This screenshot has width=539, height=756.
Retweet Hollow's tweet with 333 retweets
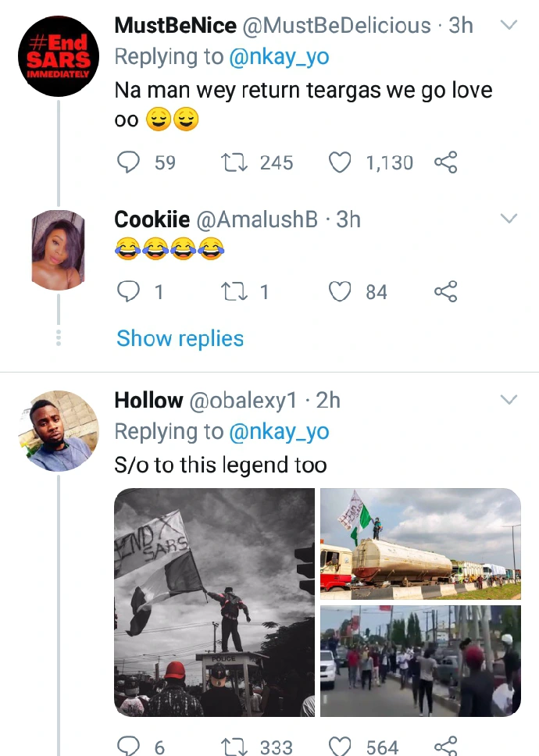point(232,747)
